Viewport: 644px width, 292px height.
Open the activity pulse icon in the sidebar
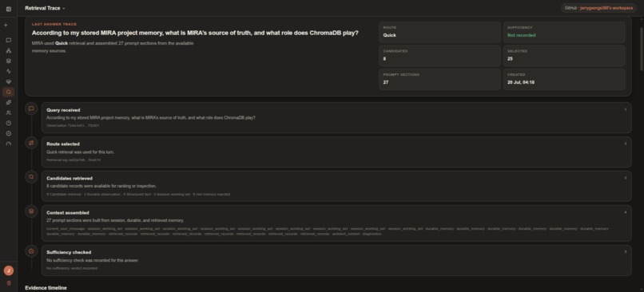click(x=9, y=71)
